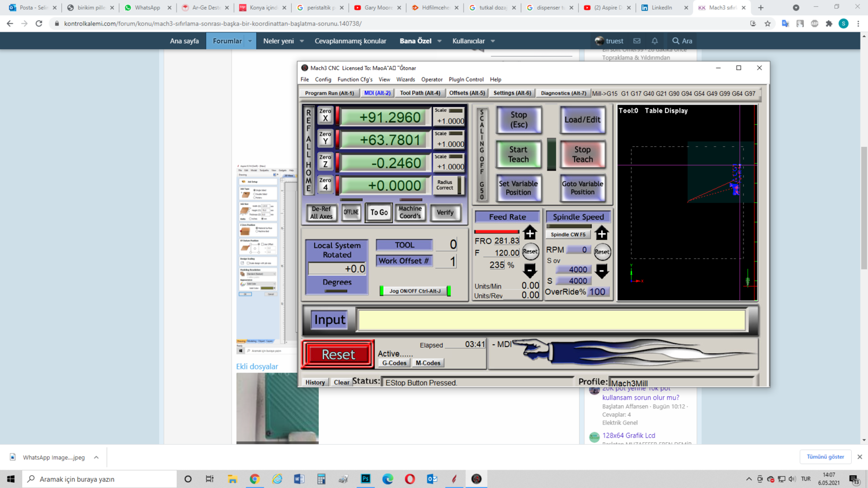Open File Explorer from the taskbar
Image resolution: width=868 pixels, height=488 pixels.
[x=232, y=479]
